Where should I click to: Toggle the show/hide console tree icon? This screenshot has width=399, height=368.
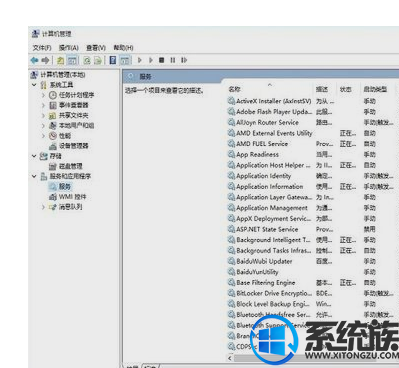tap(72, 60)
